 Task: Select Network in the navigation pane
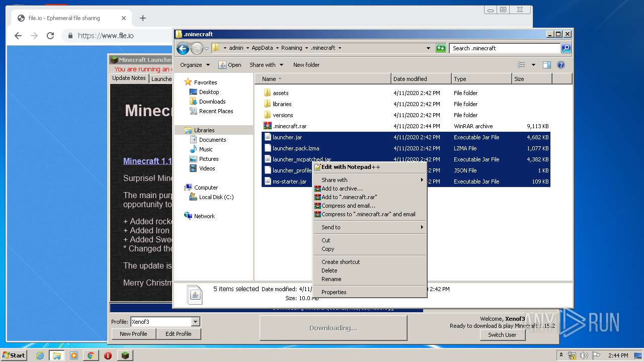coord(204,216)
